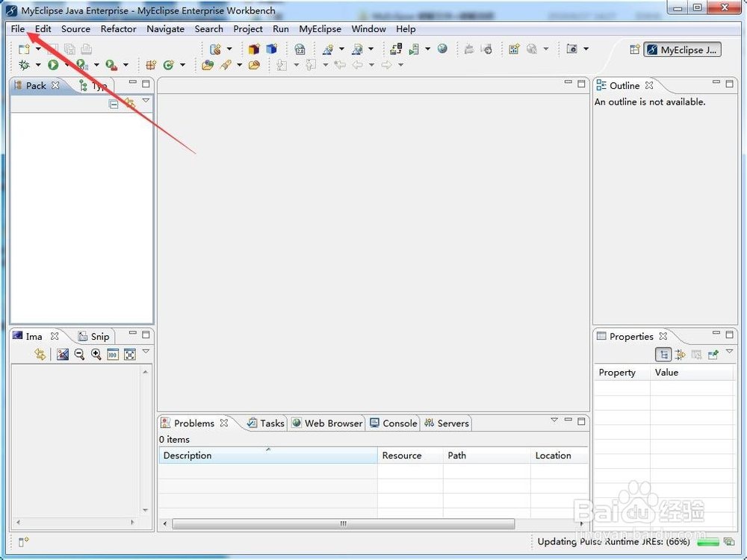
Task: Click the Search flashlight toolbar icon
Action: (226, 65)
